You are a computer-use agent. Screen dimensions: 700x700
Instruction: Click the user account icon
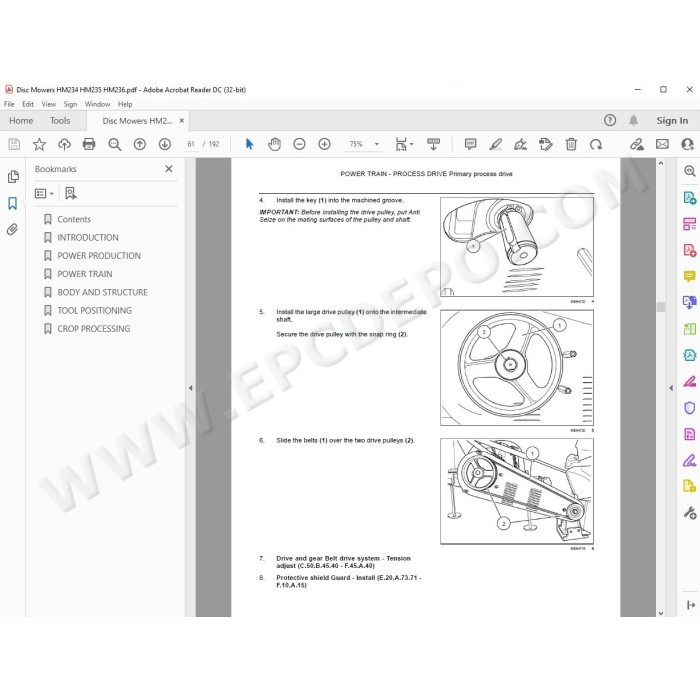pyautogui.click(x=688, y=144)
